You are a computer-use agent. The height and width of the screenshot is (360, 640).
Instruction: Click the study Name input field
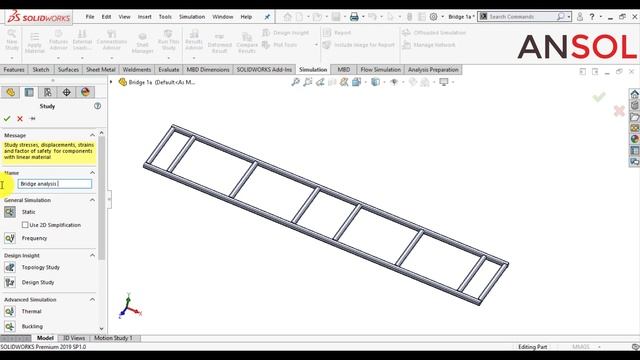click(55, 184)
